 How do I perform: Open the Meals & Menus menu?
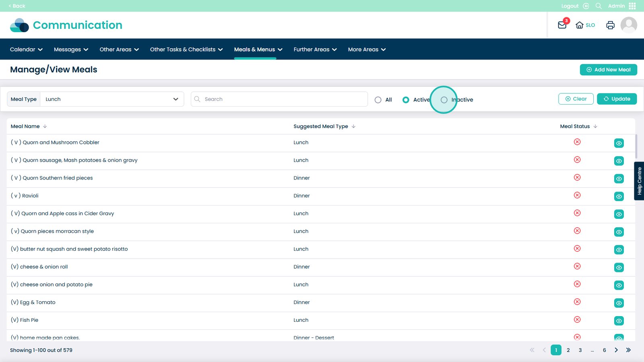258,49
